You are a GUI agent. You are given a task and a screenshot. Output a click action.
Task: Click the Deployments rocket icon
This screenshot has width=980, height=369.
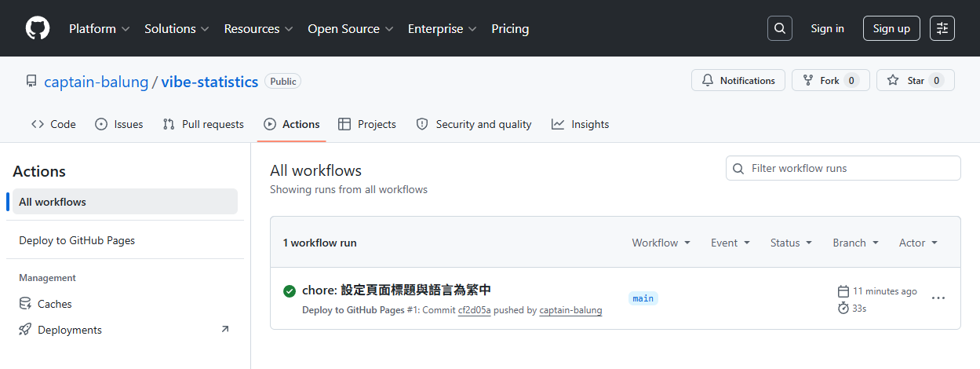(x=25, y=330)
